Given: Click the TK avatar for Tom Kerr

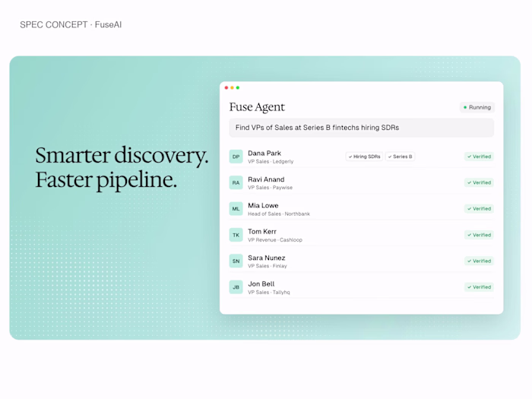Looking at the screenshot, I should click(236, 235).
